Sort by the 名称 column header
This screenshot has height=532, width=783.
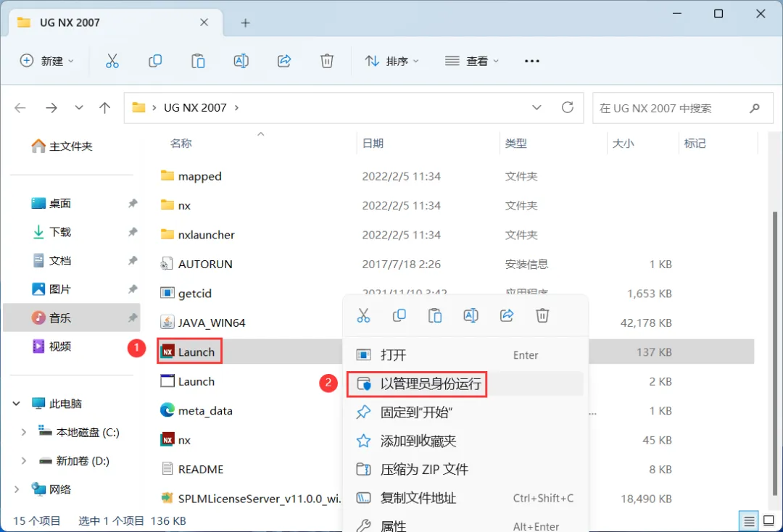pyautogui.click(x=181, y=144)
